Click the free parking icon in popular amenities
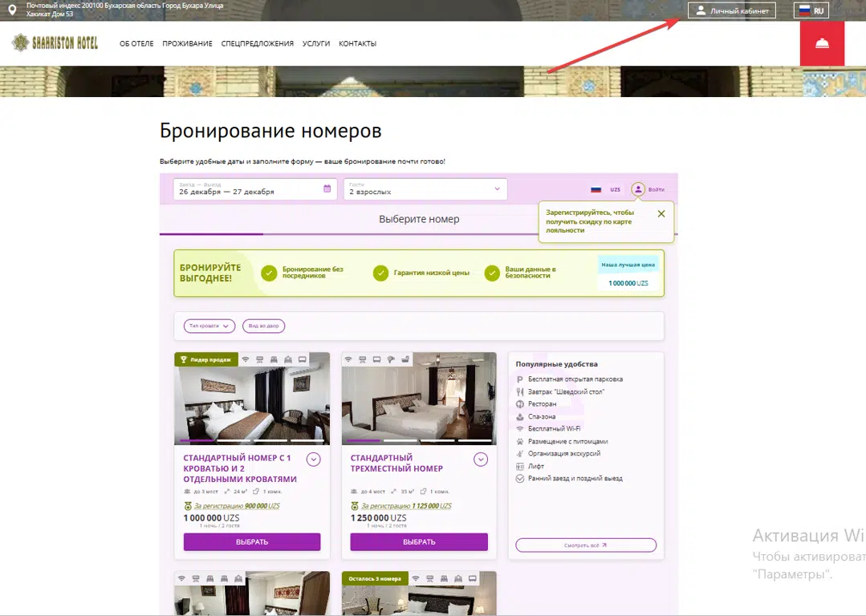 click(x=520, y=379)
